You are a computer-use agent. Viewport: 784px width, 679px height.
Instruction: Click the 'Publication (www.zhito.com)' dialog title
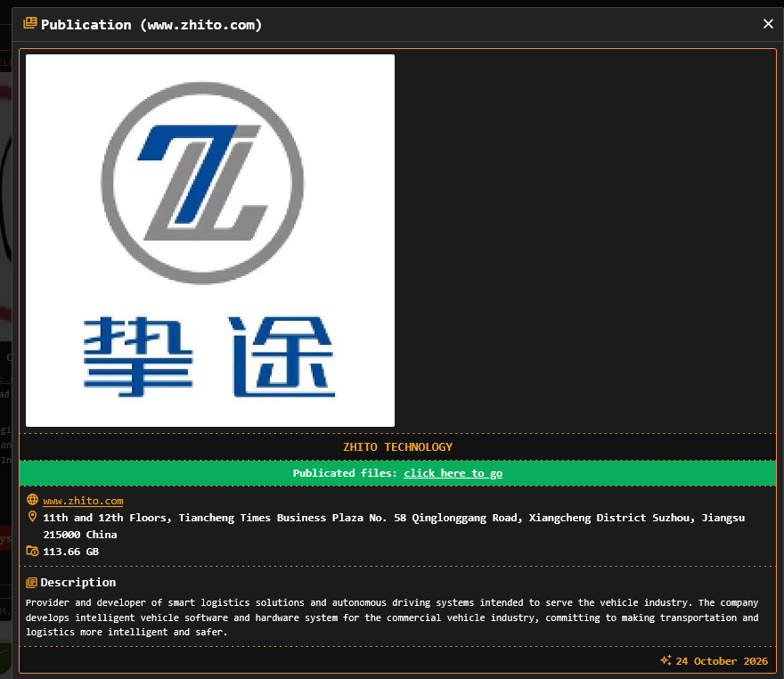click(x=151, y=24)
